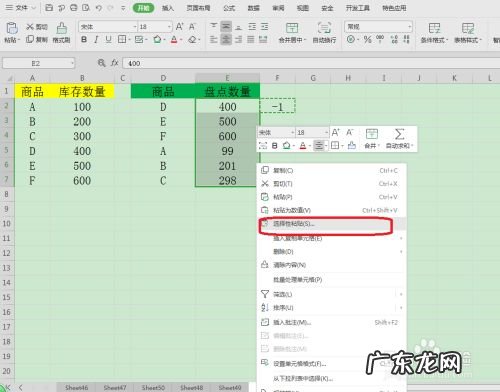The height and width of the screenshot is (392, 500).
Task: Switch to the Sheet50 sheet tab
Action: click(153, 387)
